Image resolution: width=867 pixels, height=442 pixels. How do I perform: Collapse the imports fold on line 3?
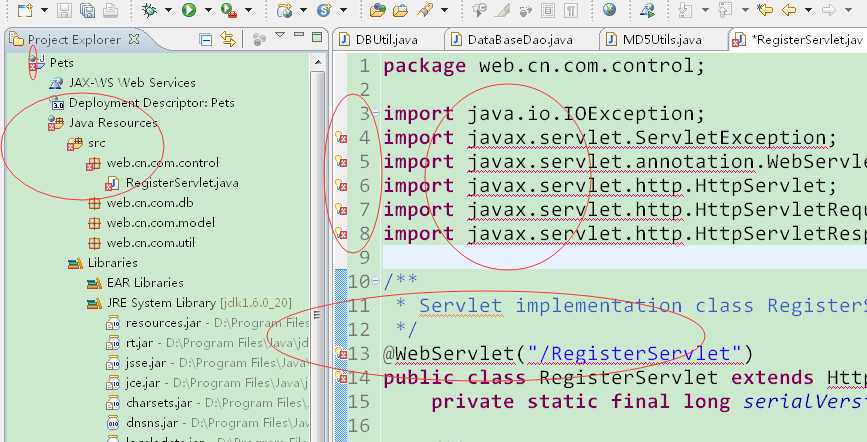click(375, 113)
